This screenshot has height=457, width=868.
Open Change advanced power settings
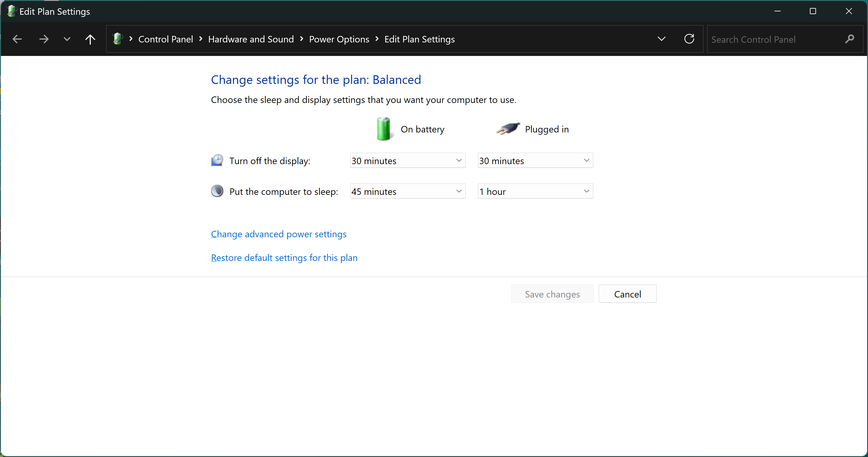click(x=278, y=234)
